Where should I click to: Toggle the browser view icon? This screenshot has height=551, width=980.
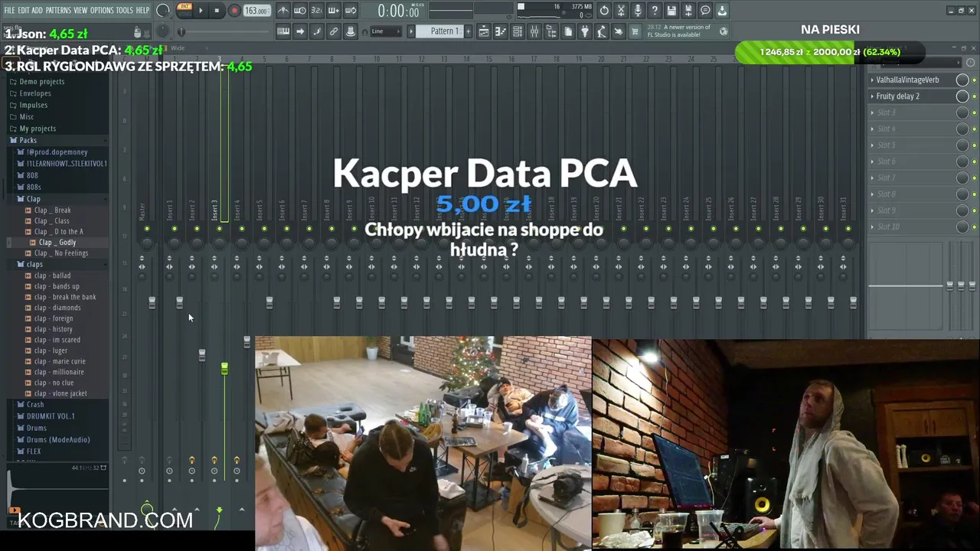click(x=551, y=31)
